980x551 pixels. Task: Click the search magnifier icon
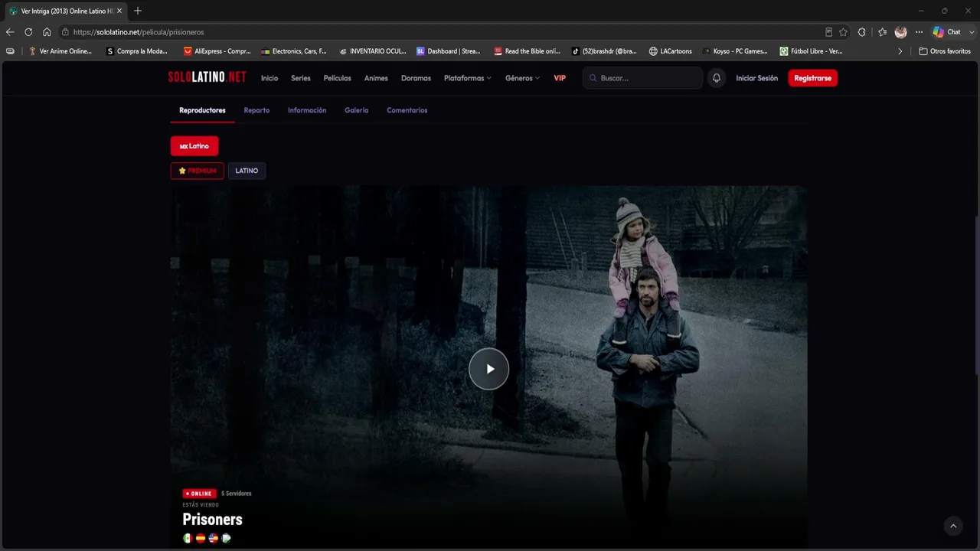coord(593,78)
